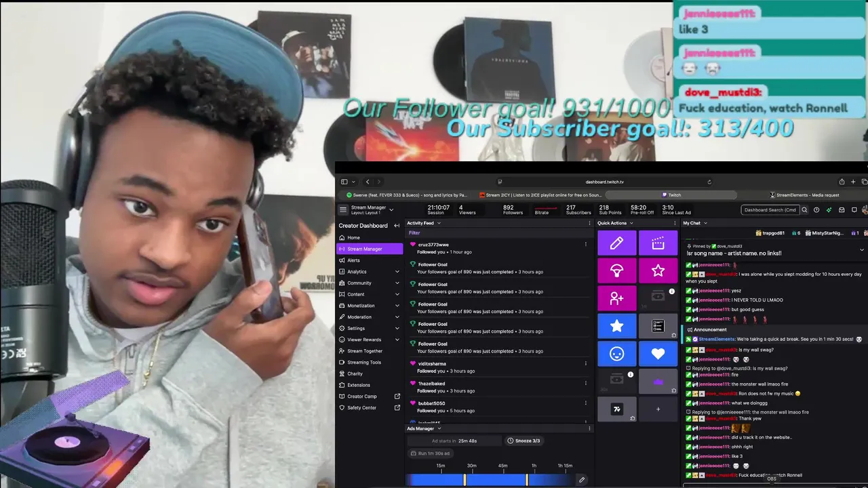Expand the Community sidebar section

397,283
